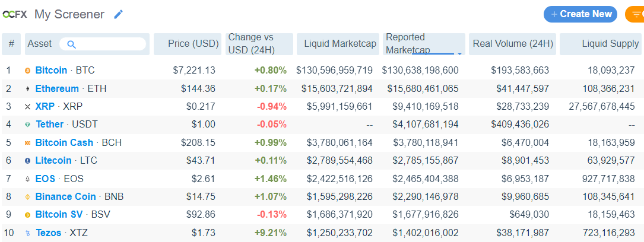Click the Bitcoin SV coin icon
Screen dimensions: 644x242
(28, 215)
